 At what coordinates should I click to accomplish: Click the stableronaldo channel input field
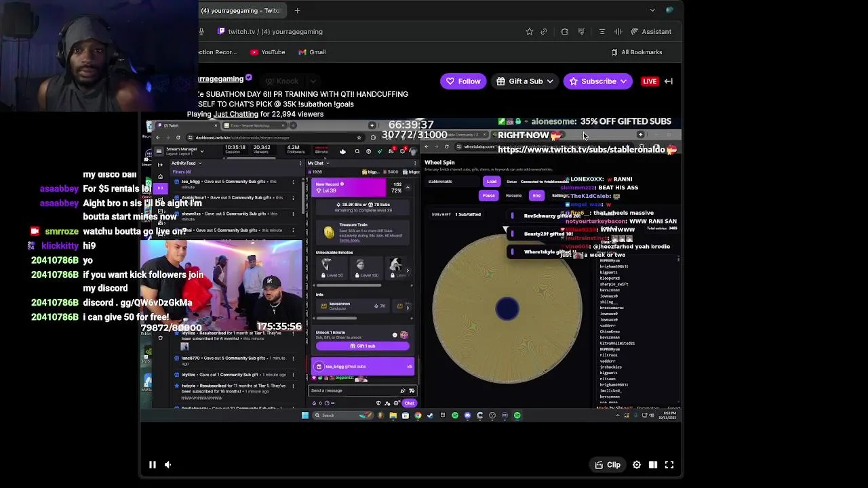click(x=453, y=182)
